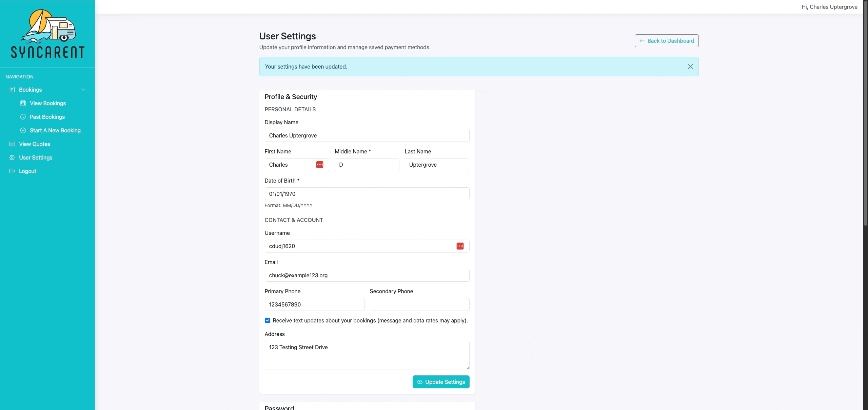Click the Past Bookings clock icon

[23, 117]
